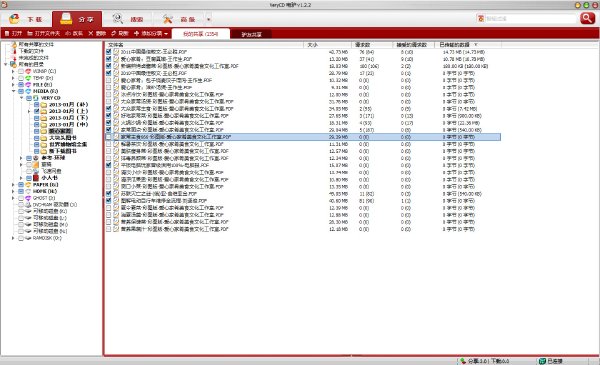Click the red magnifier search button

587,18
